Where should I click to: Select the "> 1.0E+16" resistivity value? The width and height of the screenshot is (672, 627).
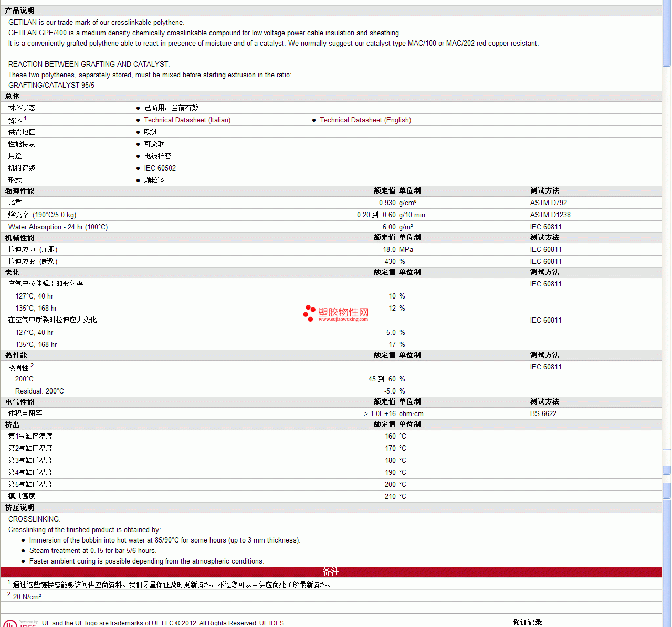[x=380, y=414]
